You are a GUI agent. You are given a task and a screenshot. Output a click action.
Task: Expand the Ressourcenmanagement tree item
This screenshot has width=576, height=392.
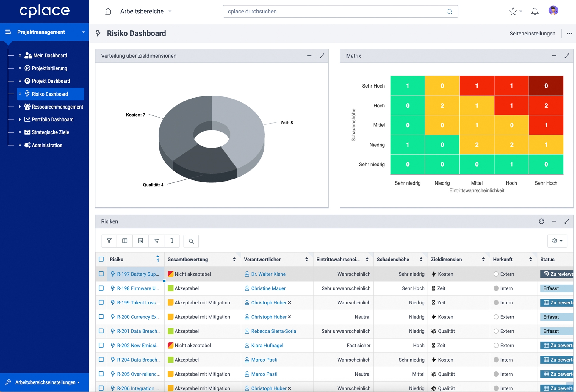[20, 107]
